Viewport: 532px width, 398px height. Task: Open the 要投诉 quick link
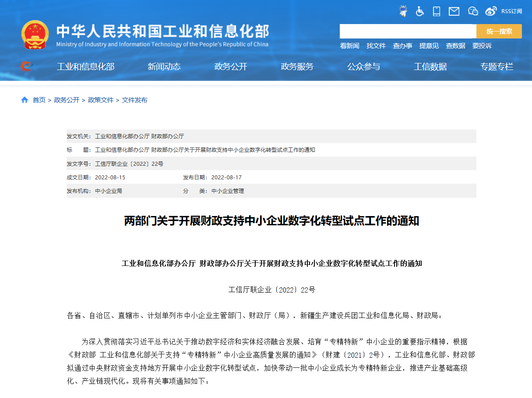click(482, 45)
